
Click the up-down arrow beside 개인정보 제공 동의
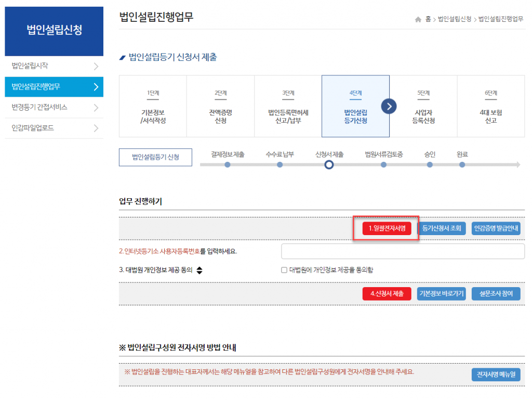click(199, 270)
